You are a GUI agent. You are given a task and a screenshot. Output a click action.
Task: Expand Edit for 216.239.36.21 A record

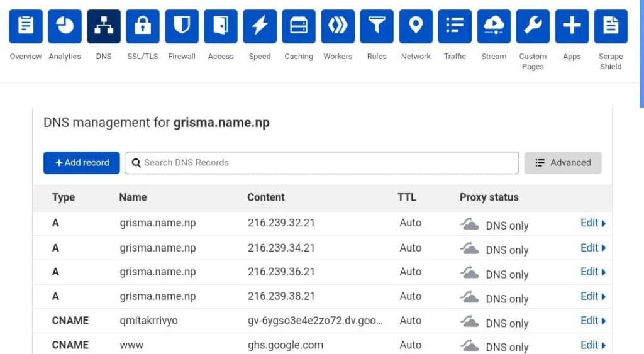593,272
